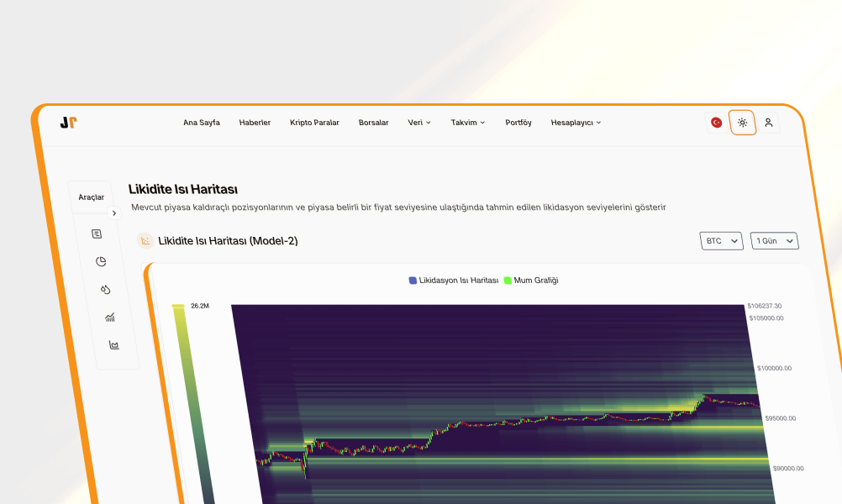Open the area chart icon in sidebar
Viewport: 842px width, 504px height.
pyautogui.click(x=113, y=344)
